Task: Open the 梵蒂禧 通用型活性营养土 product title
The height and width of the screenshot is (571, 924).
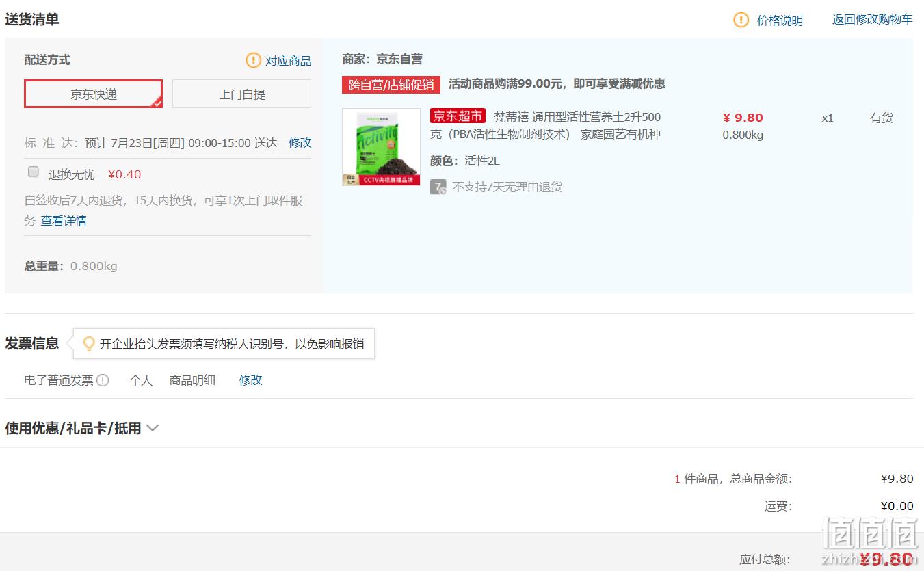Action: pyautogui.click(x=545, y=126)
